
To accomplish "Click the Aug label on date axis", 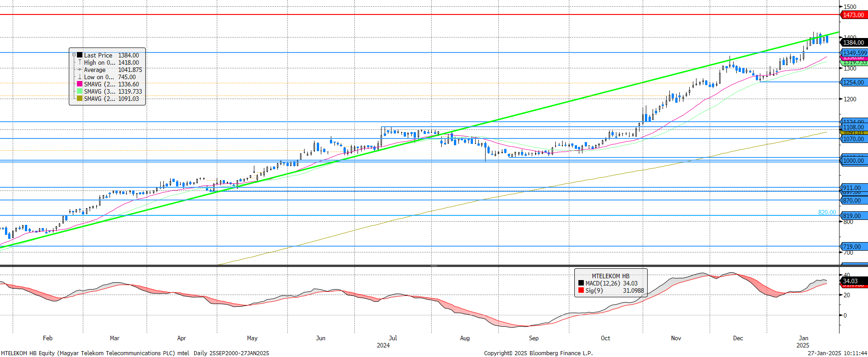I will [465, 338].
